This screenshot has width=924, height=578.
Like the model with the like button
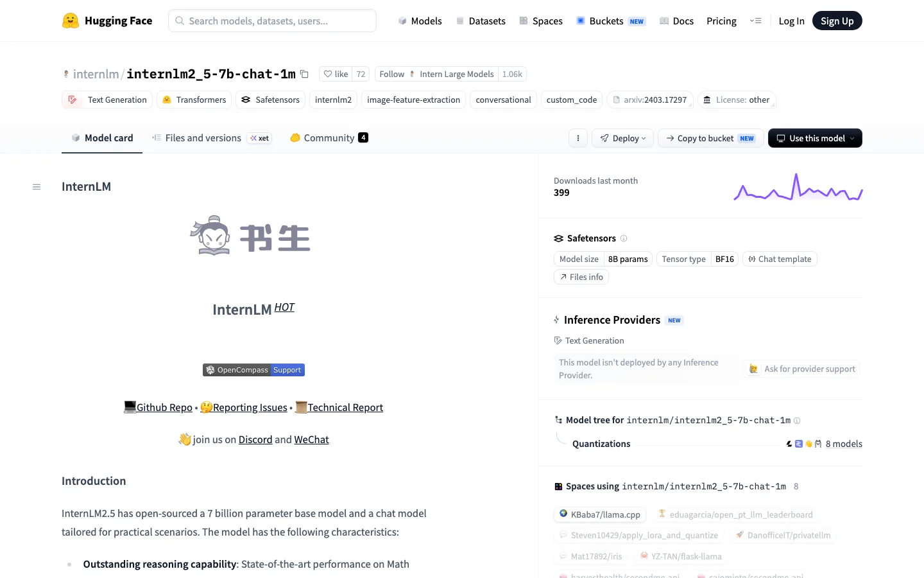[336, 74]
